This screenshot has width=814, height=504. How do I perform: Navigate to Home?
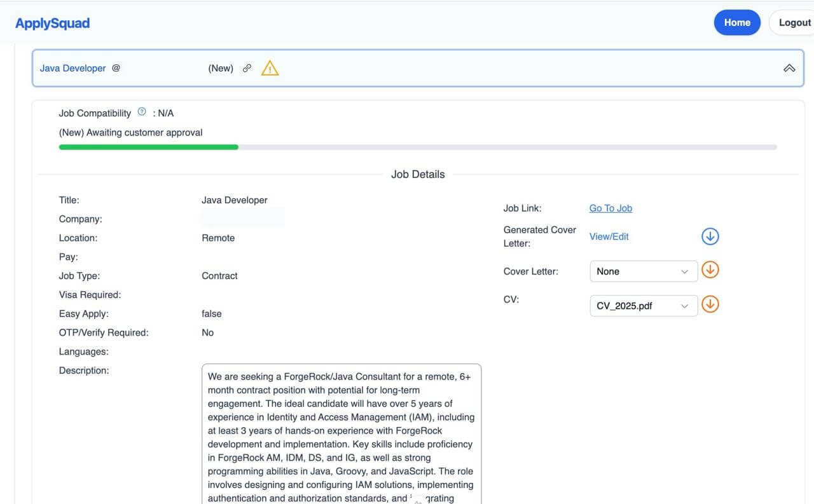click(737, 22)
